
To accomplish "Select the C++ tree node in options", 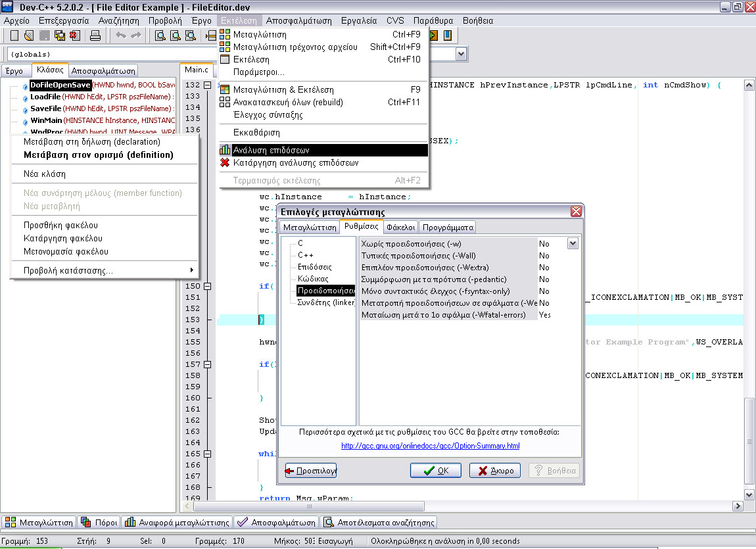I will [x=305, y=256].
